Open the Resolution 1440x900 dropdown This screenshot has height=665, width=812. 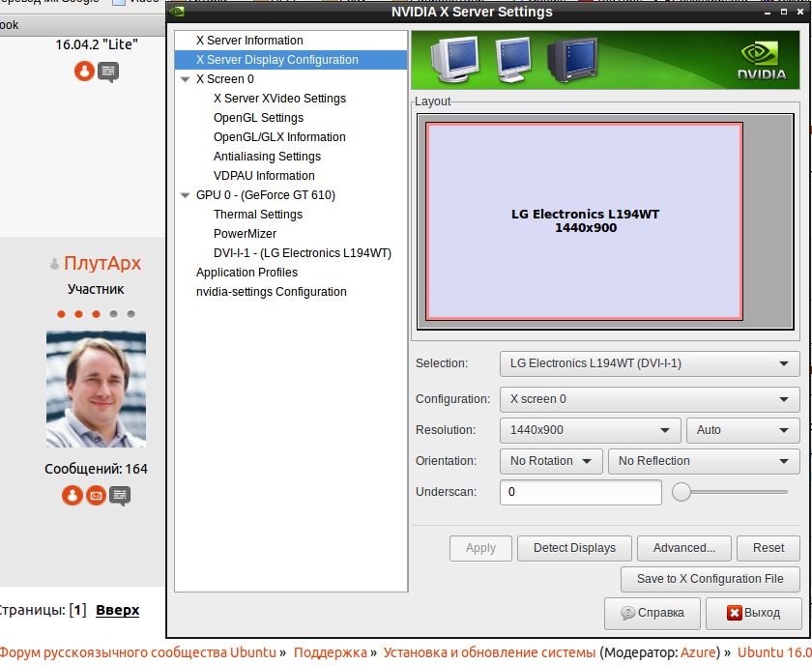click(x=590, y=430)
